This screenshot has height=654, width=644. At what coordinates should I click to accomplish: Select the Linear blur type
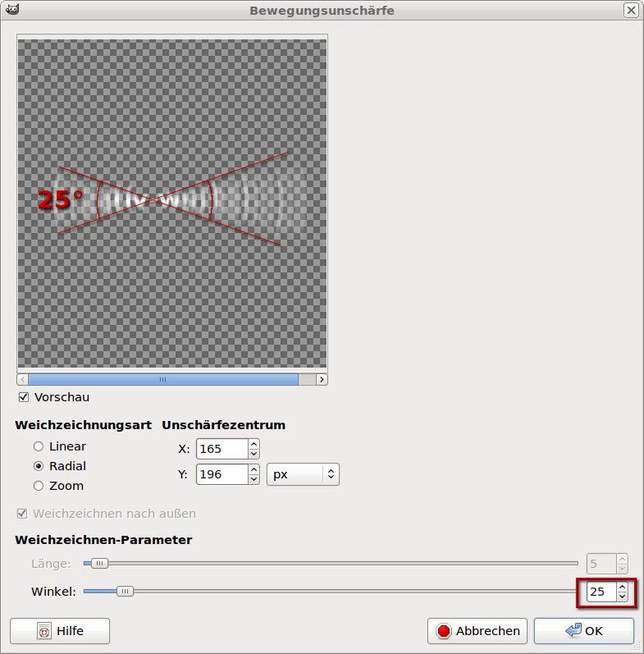pos(38,446)
